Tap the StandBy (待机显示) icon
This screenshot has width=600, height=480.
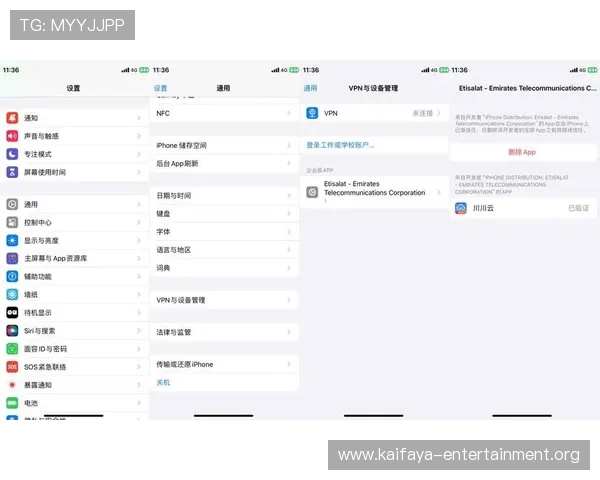pyautogui.click(x=12, y=312)
